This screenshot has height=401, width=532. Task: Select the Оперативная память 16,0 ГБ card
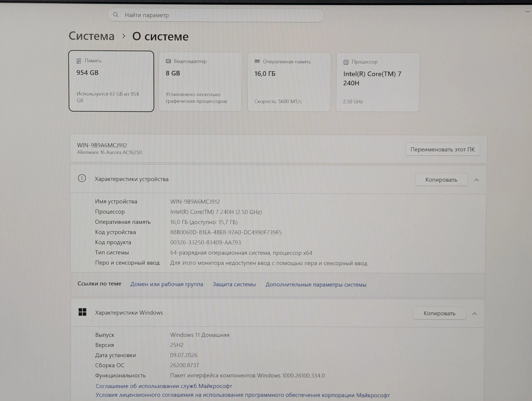[289, 82]
